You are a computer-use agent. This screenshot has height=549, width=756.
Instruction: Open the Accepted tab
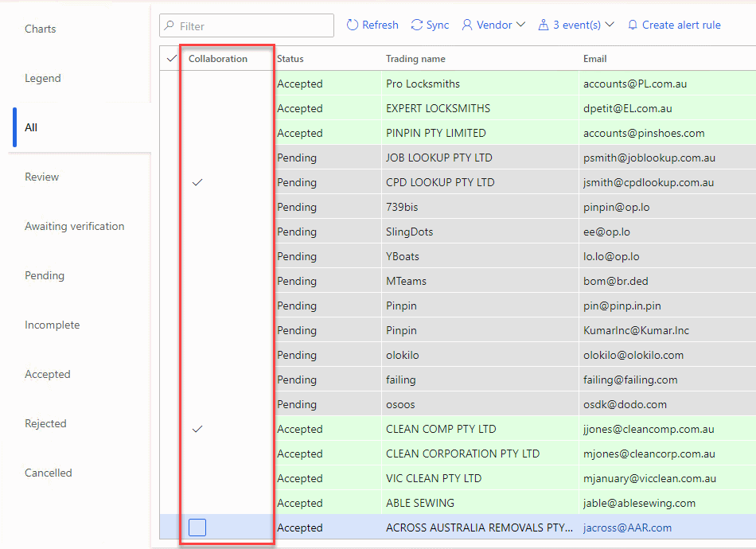pyautogui.click(x=48, y=374)
